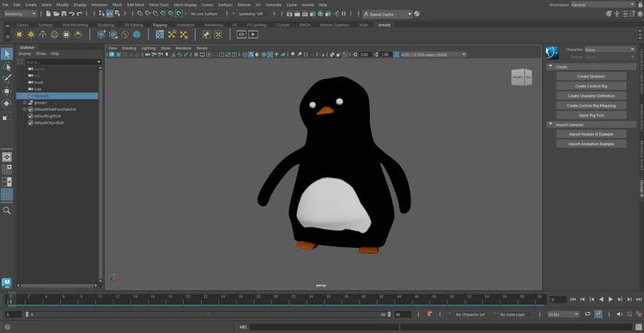Open a scene with the folder icon
The image size is (644, 333).
click(57, 14)
